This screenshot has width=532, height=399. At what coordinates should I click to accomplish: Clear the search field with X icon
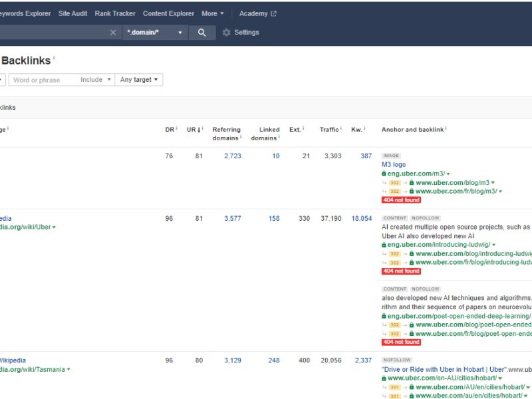[113, 33]
